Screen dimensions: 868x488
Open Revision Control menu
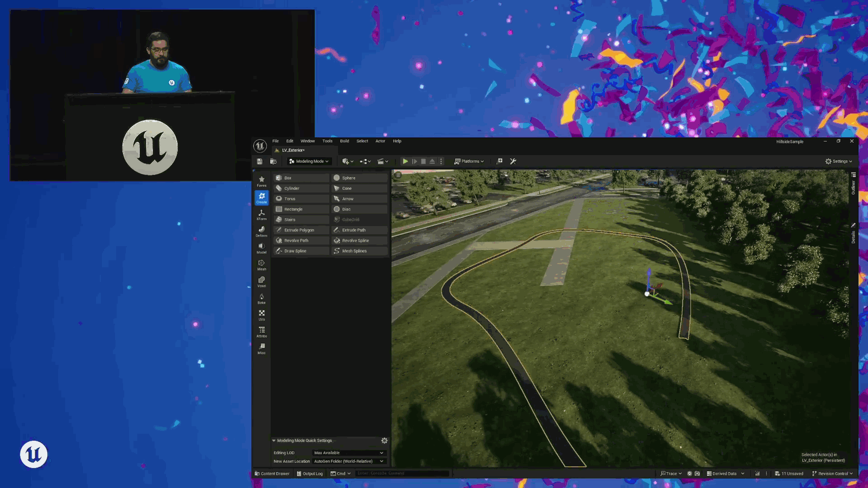coord(832,473)
